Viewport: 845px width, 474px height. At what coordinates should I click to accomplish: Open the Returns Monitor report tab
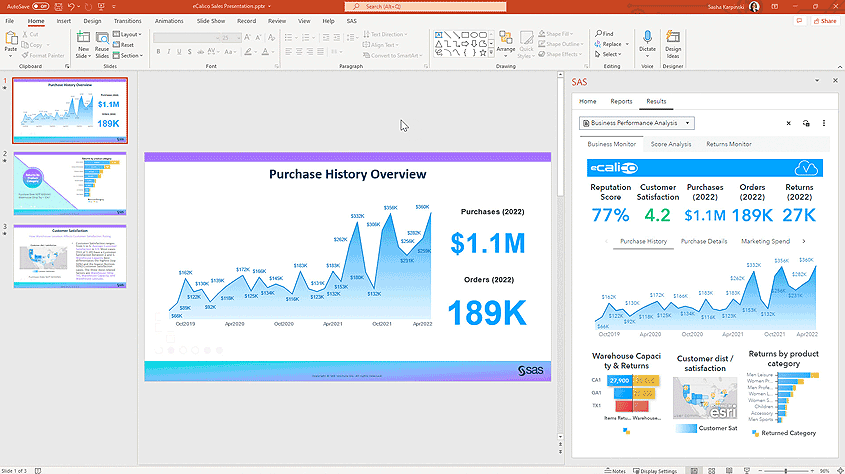coord(729,144)
